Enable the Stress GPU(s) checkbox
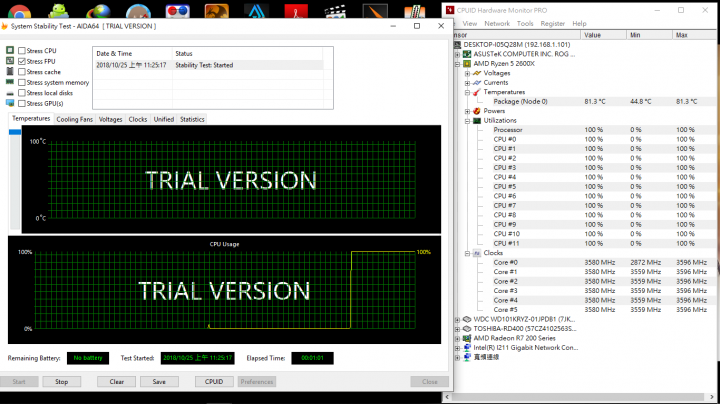Viewport: 720px width, 404px height. (x=22, y=103)
